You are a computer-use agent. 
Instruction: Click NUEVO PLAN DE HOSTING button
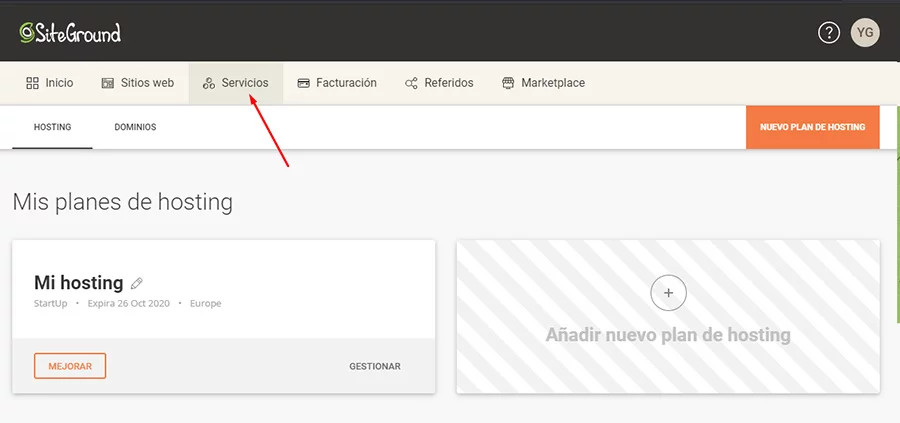pyautogui.click(x=813, y=127)
